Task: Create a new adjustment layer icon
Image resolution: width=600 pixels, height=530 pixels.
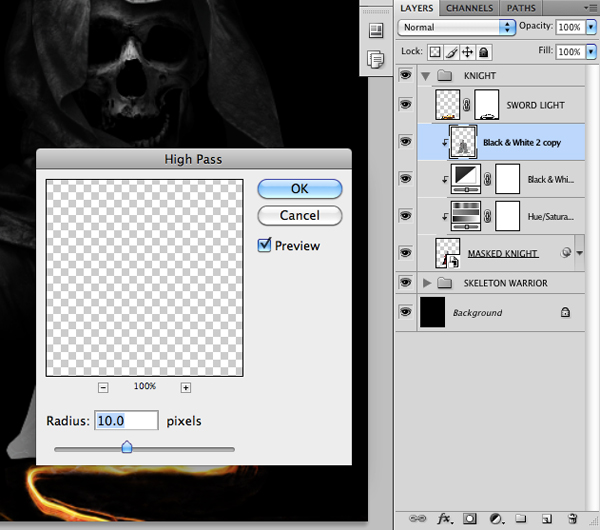Action: click(495, 519)
